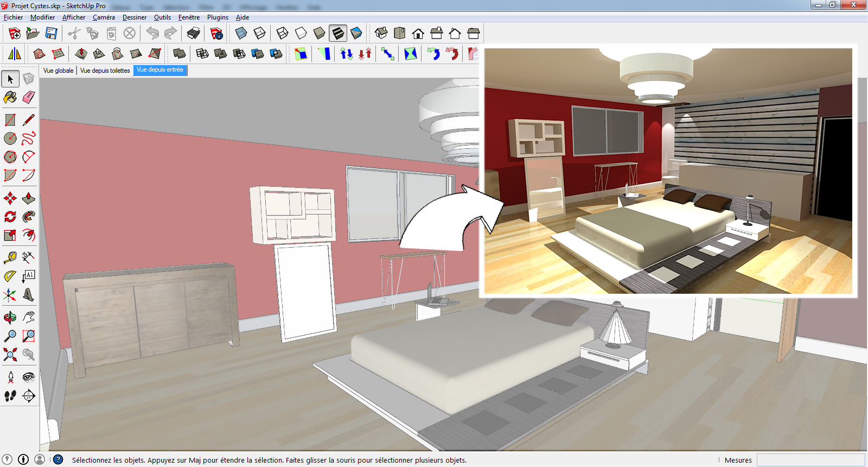
Task: Switch to Vue globale scene tab
Action: click(x=58, y=71)
